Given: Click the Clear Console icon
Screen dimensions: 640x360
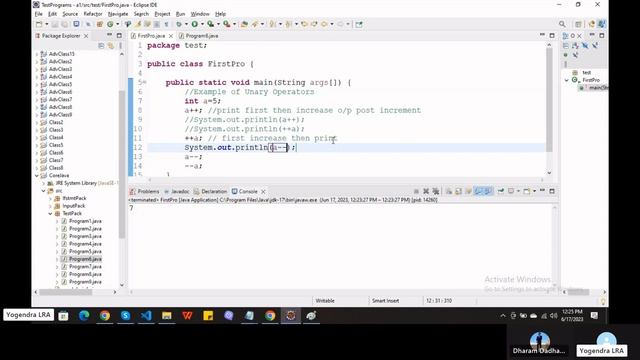Looking at the screenshot, I should coord(449,191).
